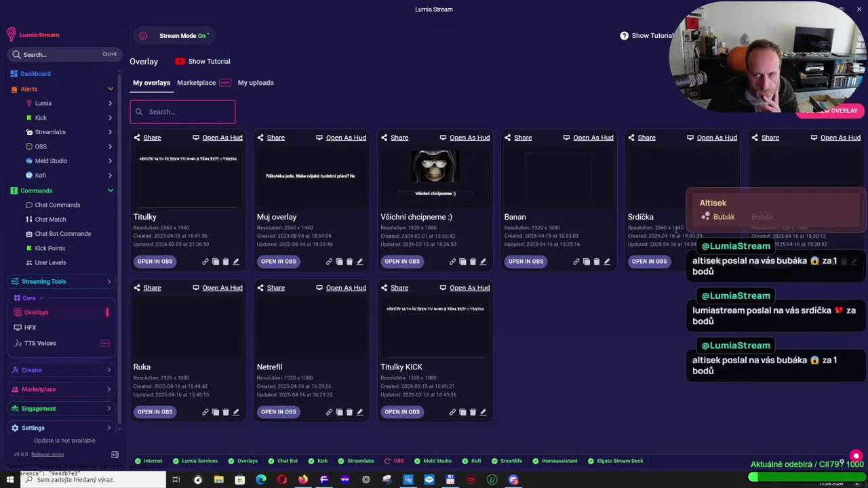Image resolution: width=868 pixels, height=488 pixels.
Task: Switch to My uploads tab
Action: point(256,83)
